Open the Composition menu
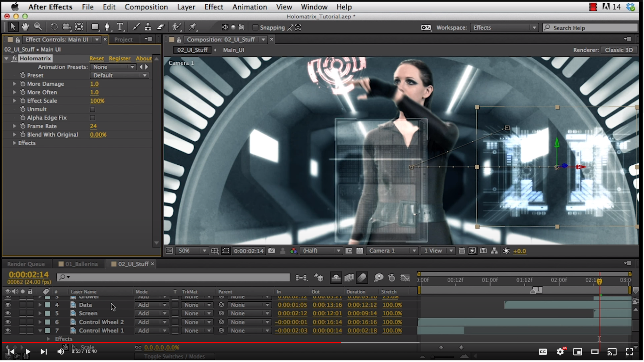The image size is (644, 362). point(146,7)
